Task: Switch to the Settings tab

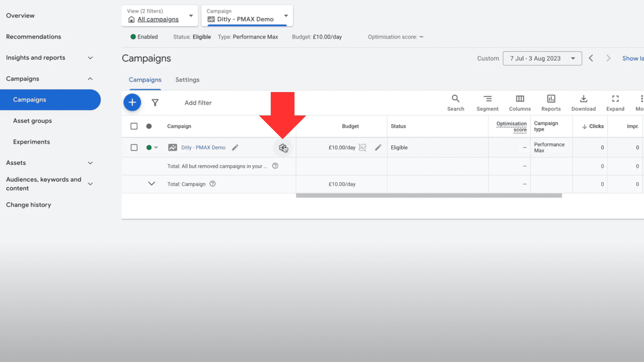Action: coord(187,80)
